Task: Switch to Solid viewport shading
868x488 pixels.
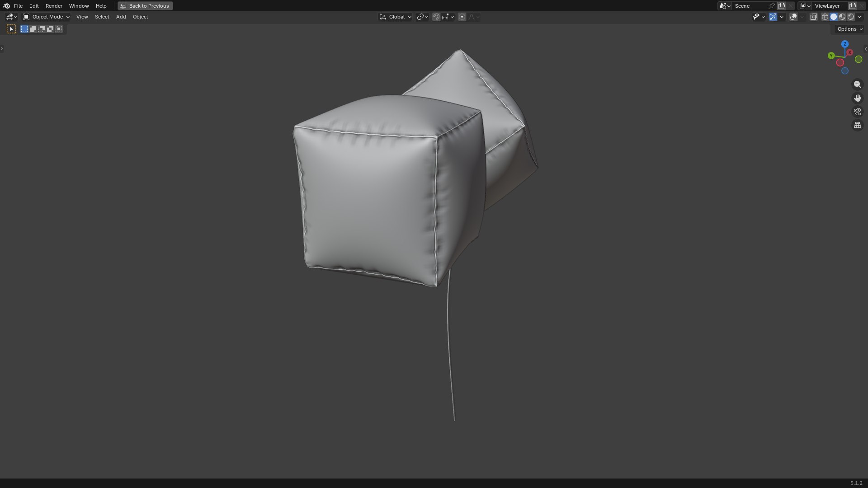Action: (834, 17)
